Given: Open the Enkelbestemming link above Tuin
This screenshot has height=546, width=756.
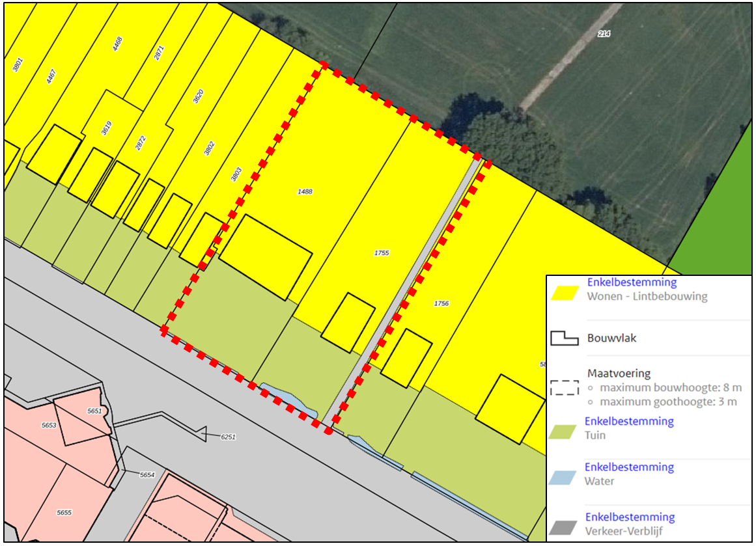Looking at the screenshot, I should point(629,421).
